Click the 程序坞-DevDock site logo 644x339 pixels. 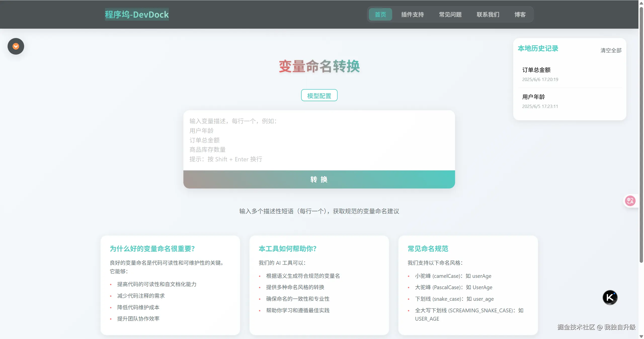[137, 14]
